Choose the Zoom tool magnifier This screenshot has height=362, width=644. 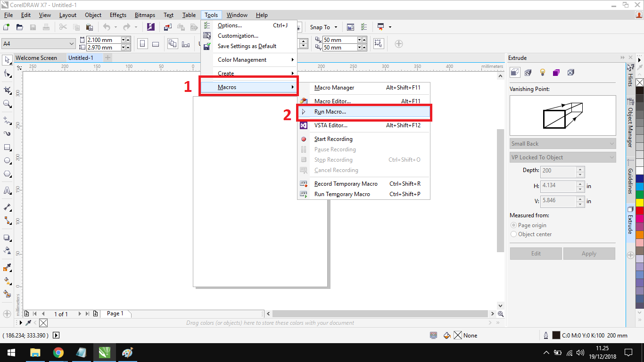click(7, 104)
